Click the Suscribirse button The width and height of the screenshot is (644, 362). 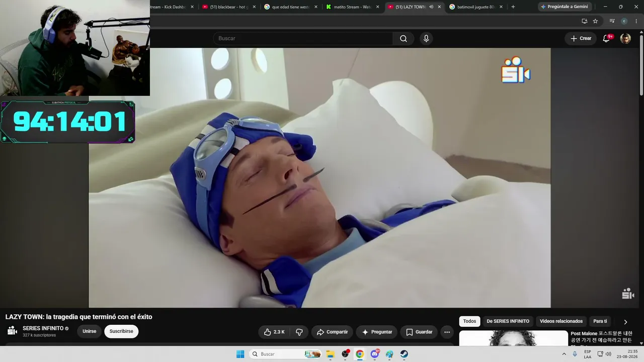click(x=121, y=331)
